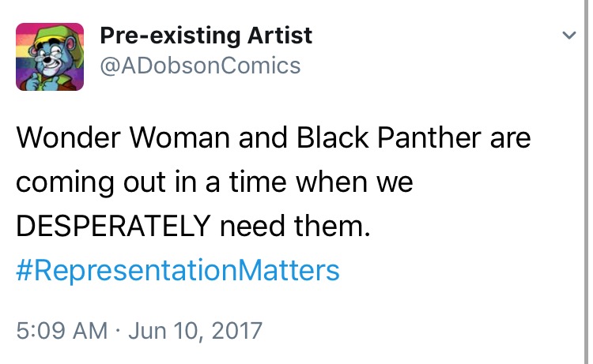Click the vertical scrollbar at right edge

[x=587, y=182]
